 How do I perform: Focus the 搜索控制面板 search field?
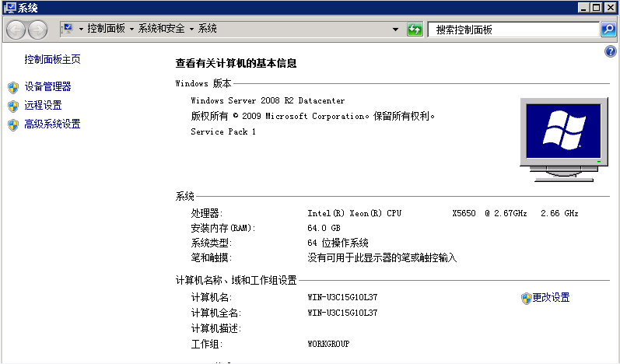click(513, 29)
